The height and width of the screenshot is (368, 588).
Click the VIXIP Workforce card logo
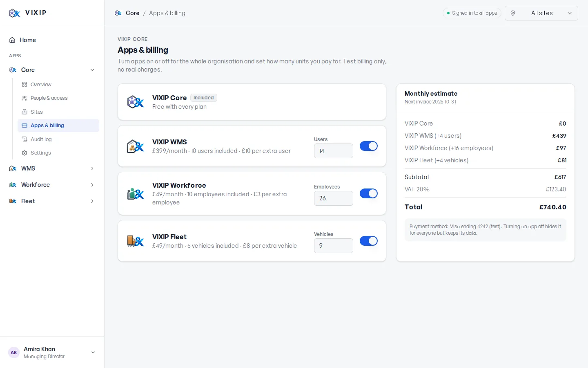click(x=136, y=194)
